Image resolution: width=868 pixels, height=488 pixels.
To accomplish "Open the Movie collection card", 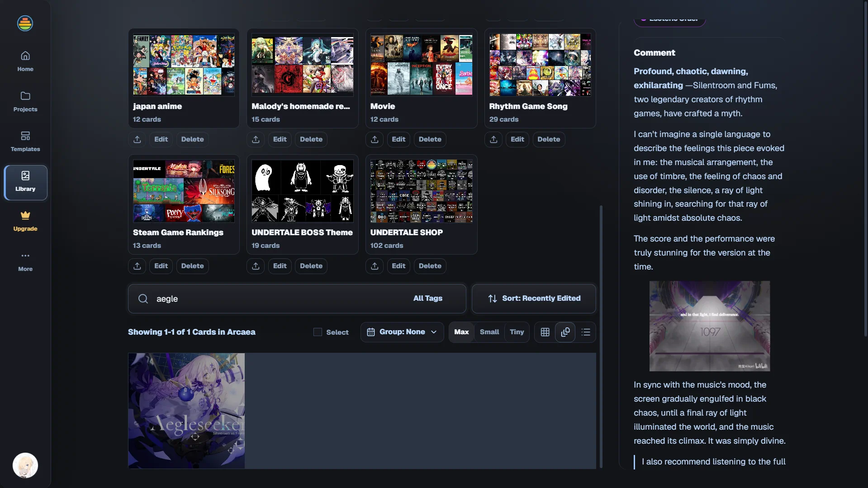I will 421,79.
